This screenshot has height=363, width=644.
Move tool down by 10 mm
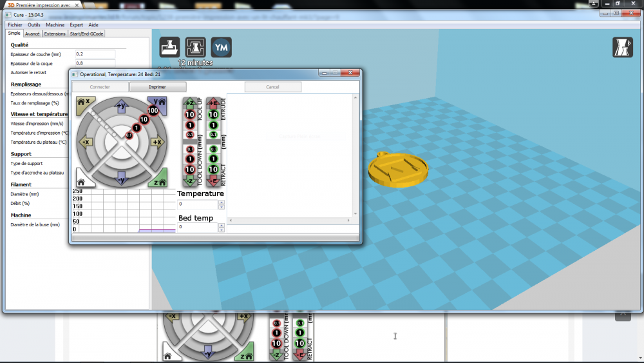point(190,170)
